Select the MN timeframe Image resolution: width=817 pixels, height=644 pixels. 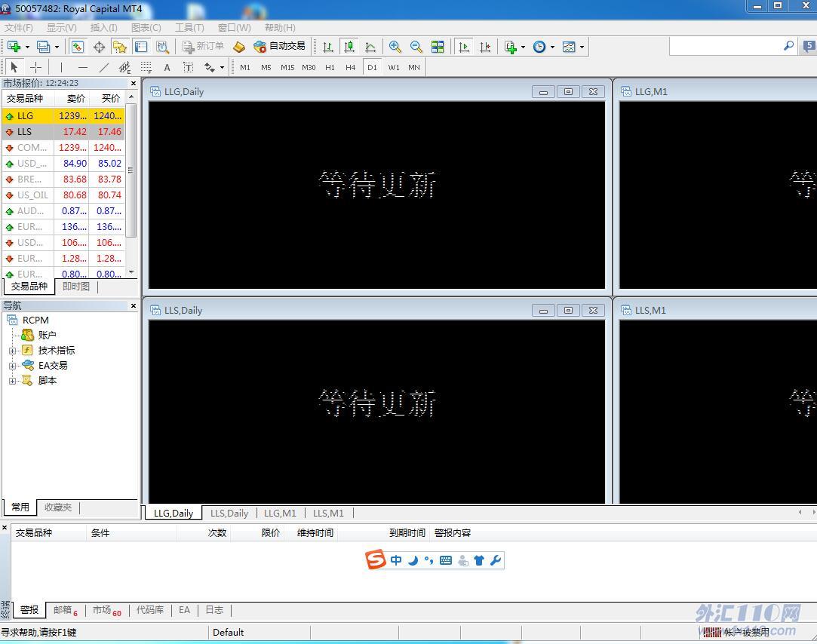coord(414,68)
